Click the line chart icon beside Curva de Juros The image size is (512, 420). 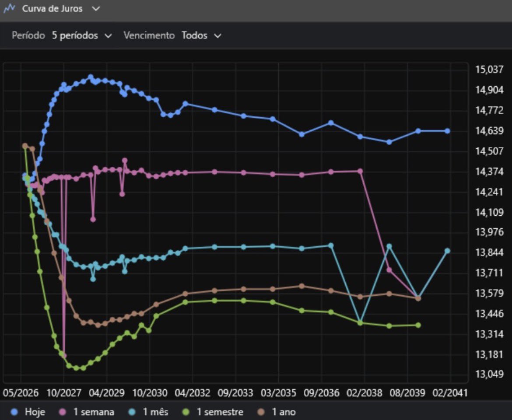9,8
